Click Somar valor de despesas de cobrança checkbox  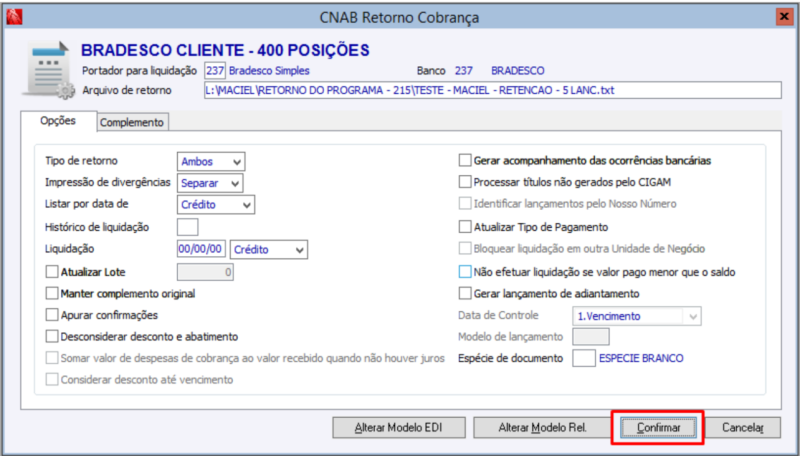click(x=52, y=358)
